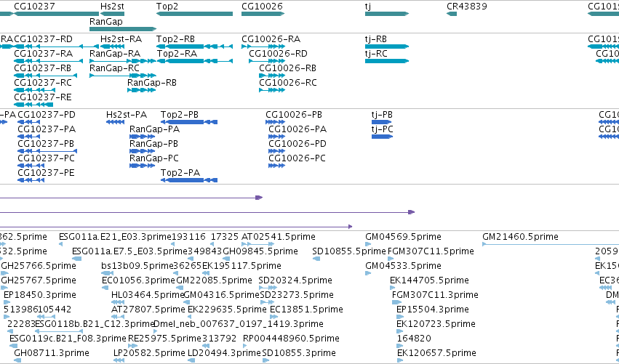Select EST EK120657.5prime

tap(436, 353)
